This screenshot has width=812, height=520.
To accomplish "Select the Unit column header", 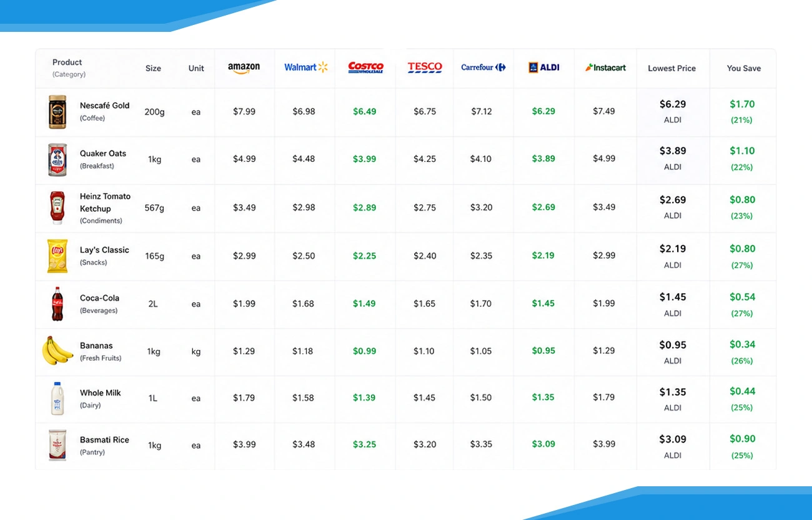I will tap(196, 68).
